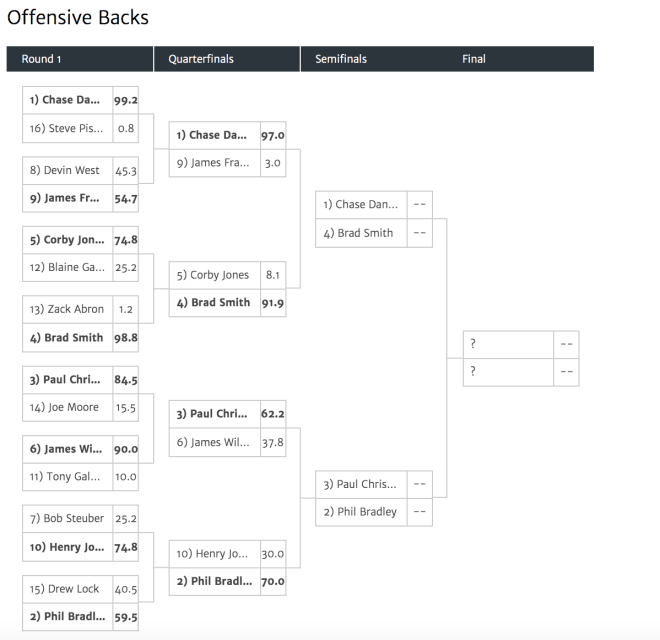Open Round 1 entry 16) Steve Pis...
Screen dimensions: 660x640
click(80, 128)
